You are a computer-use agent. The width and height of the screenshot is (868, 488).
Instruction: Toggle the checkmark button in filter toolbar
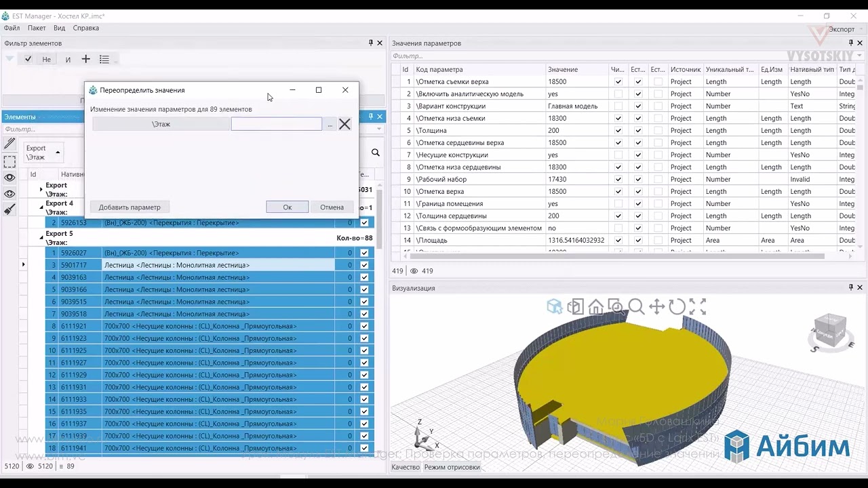tap(28, 59)
